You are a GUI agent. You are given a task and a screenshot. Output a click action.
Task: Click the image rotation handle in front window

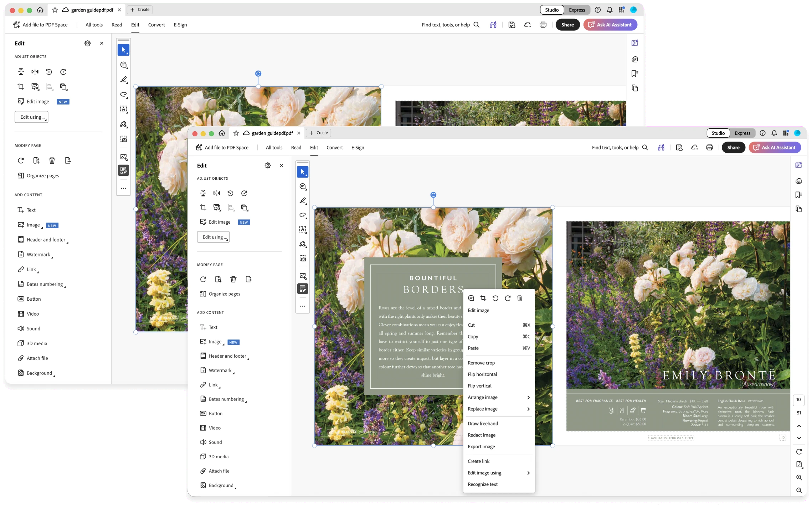pyautogui.click(x=433, y=195)
